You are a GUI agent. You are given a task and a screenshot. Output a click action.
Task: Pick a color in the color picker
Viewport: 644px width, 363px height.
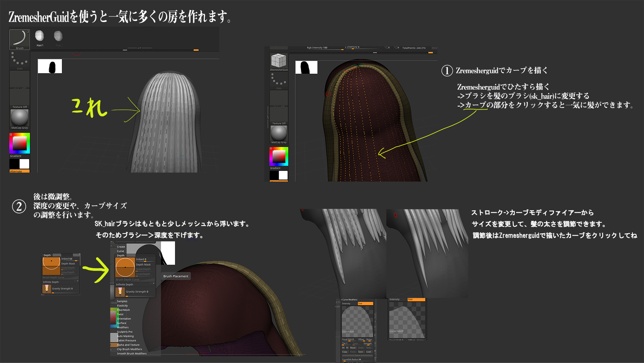point(19,143)
